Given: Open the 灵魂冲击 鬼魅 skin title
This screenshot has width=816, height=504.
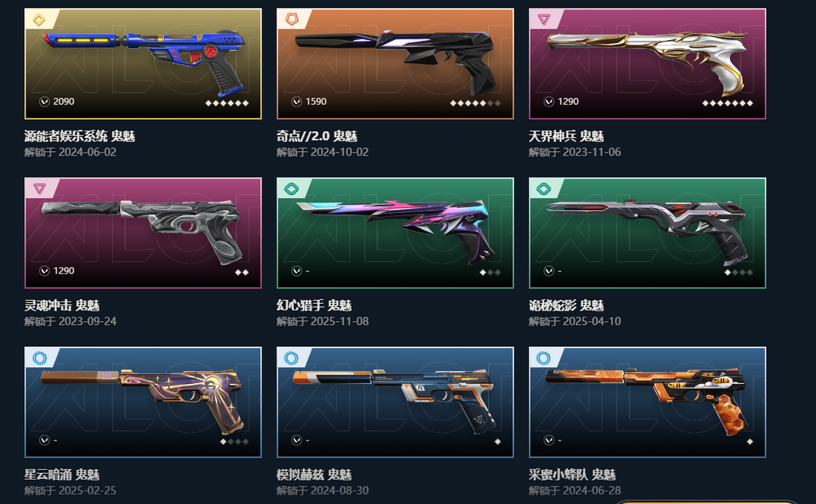Looking at the screenshot, I should tap(62, 305).
